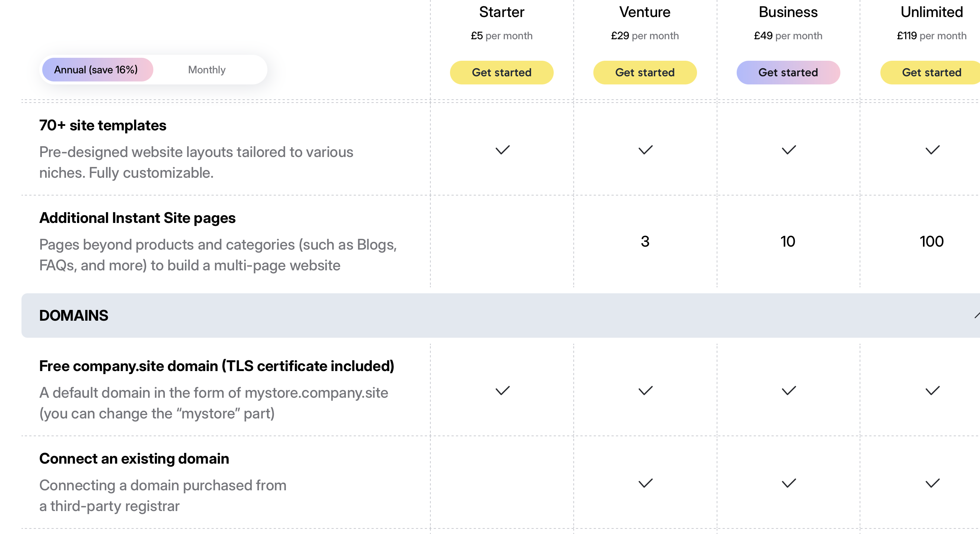980x534 pixels.
Task: Click the Venture plan title
Action: 644,12
